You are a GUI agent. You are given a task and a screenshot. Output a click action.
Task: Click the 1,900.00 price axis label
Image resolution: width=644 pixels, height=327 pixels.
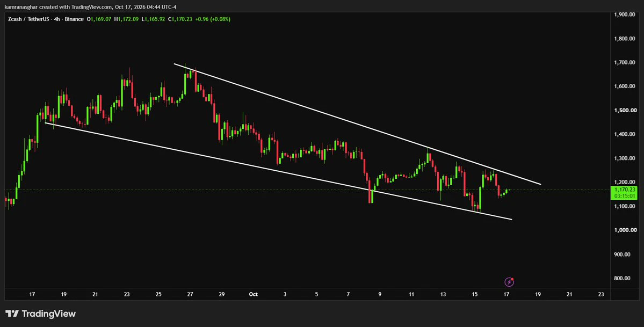tap(624, 14)
